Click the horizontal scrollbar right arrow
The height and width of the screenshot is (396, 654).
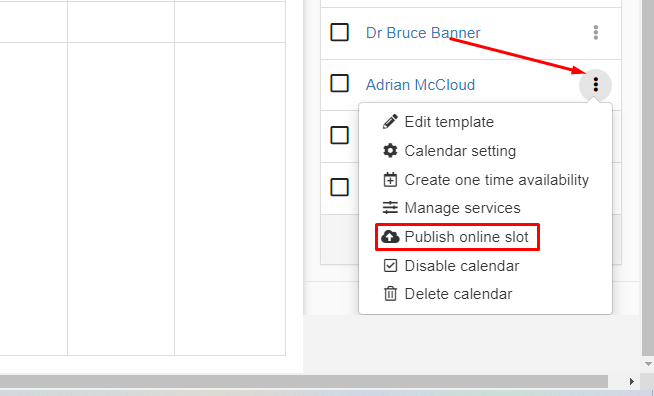click(x=631, y=381)
